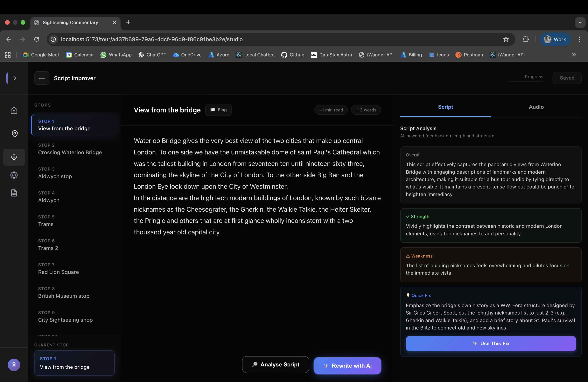Open the user profile avatar at bottom left
The width and height of the screenshot is (588, 382).
click(x=14, y=365)
